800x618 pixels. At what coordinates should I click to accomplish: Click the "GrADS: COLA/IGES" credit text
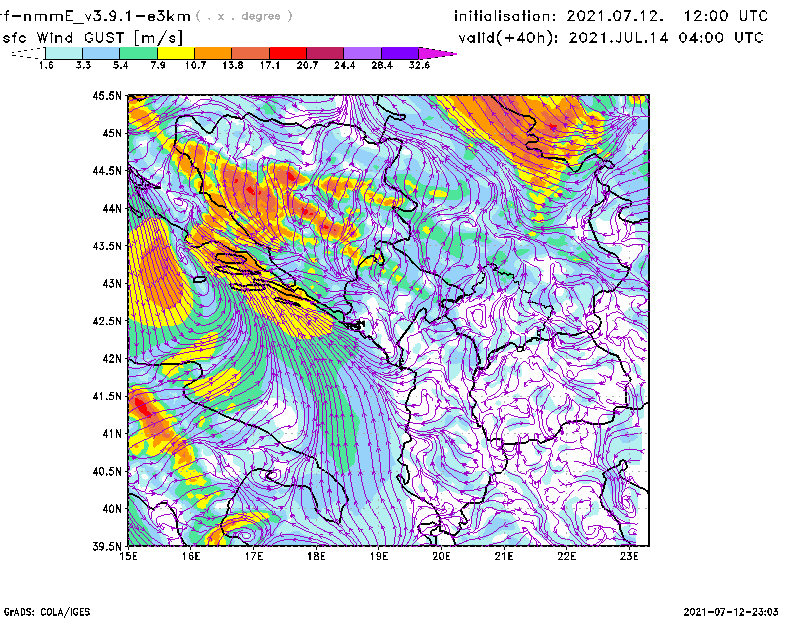(47, 612)
